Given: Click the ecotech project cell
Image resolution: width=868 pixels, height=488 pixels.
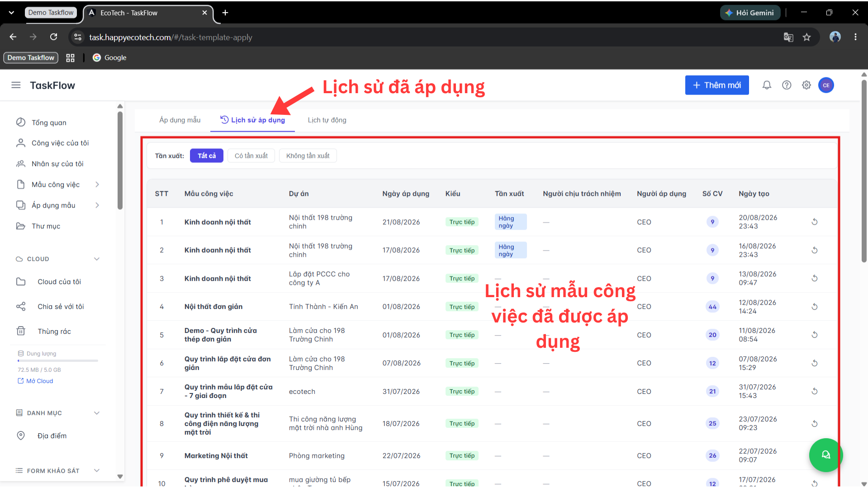Looking at the screenshot, I should click(x=302, y=392).
